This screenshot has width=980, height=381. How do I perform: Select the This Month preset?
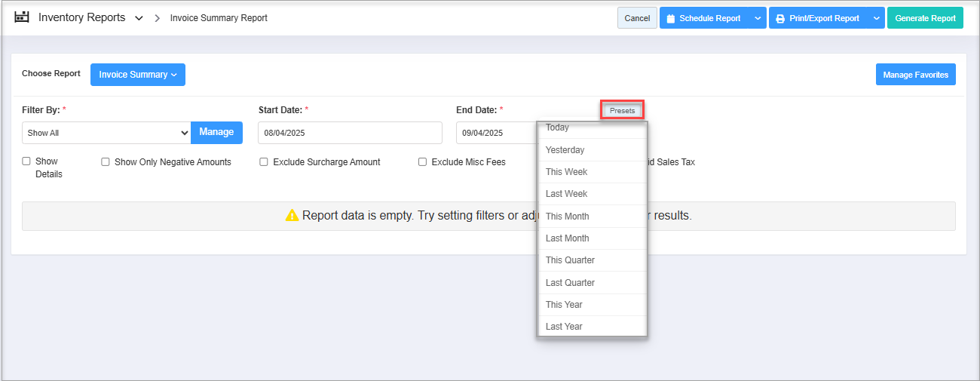click(x=568, y=217)
